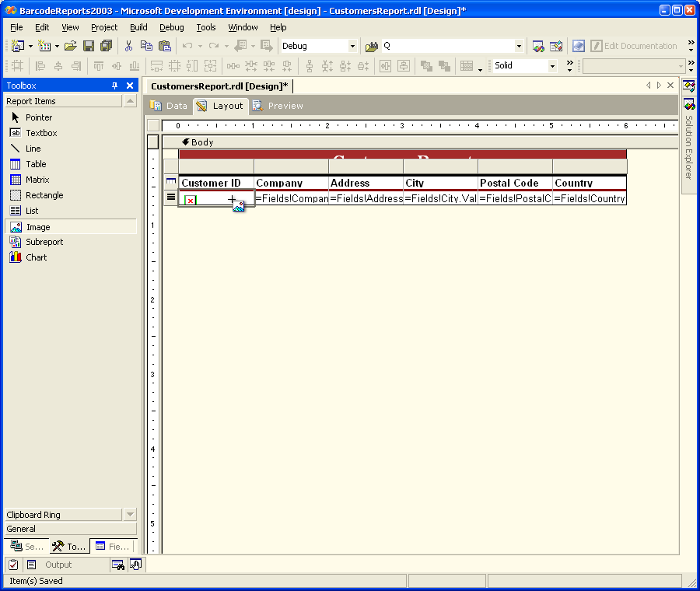Expand the Solid border style dropdown
The height and width of the screenshot is (591, 700).
pos(553,66)
